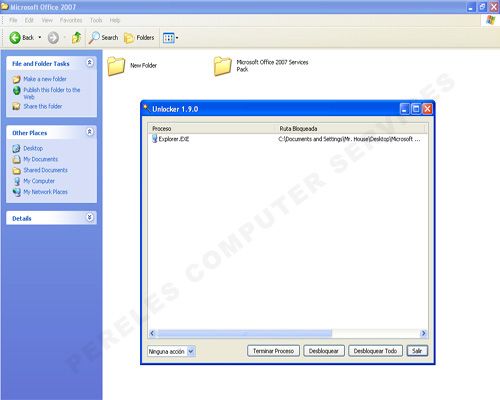
Task: Click the Explorer.EXE process icon
Action: [154, 139]
